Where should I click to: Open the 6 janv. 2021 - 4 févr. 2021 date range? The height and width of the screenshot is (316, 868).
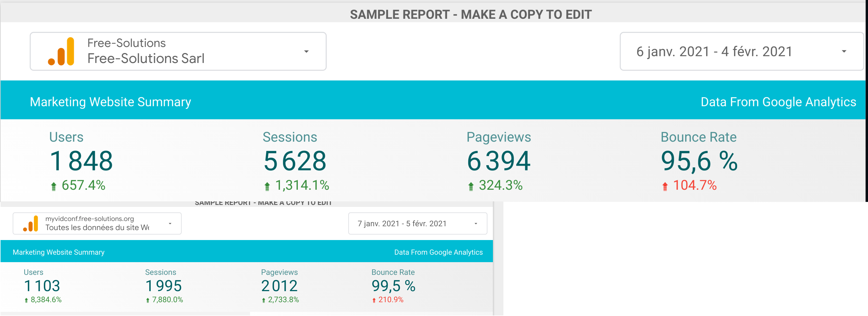pos(741,51)
